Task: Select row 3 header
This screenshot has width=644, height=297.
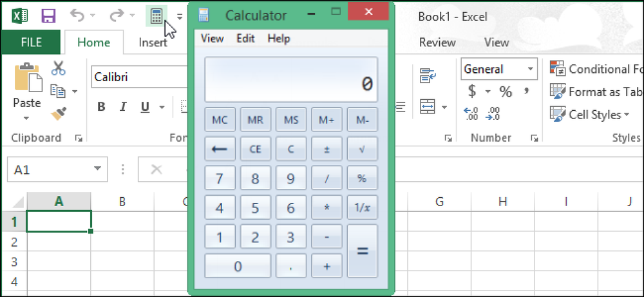Action: tap(14, 262)
